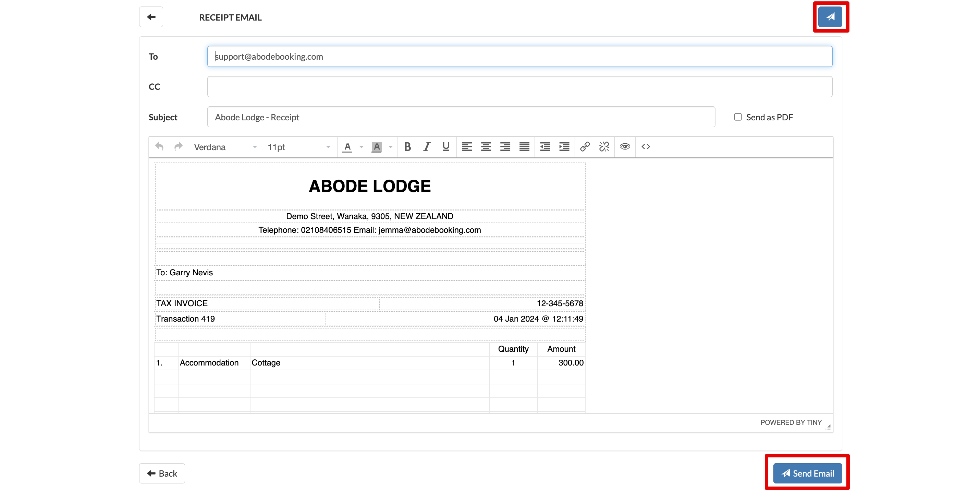The height and width of the screenshot is (491, 980).
Task: Toggle underline formatting
Action: pyautogui.click(x=446, y=147)
